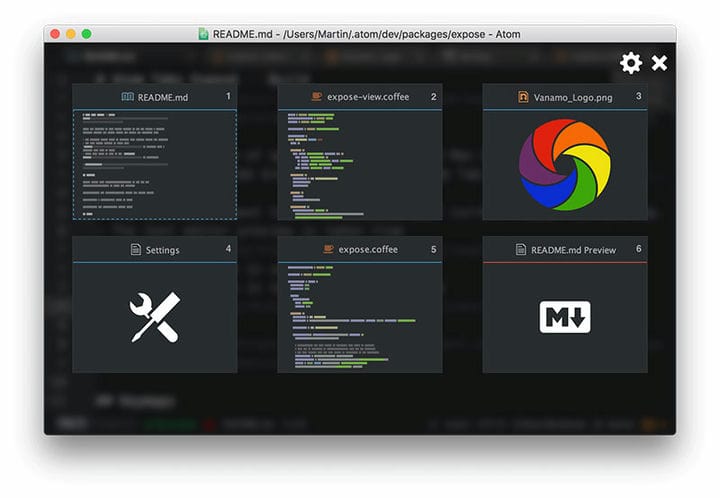Click the coffee cup icon of expose.coffee

point(328,249)
